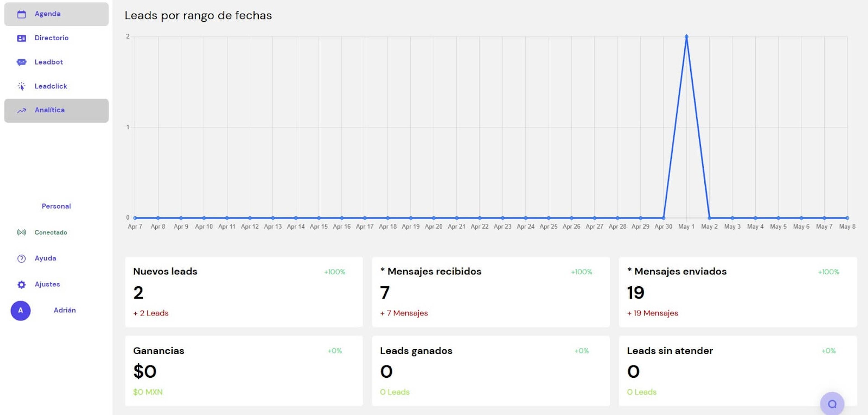Click the Leadbot chat bot icon
Image resolution: width=868 pixels, height=415 pixels.
point(21,62)
